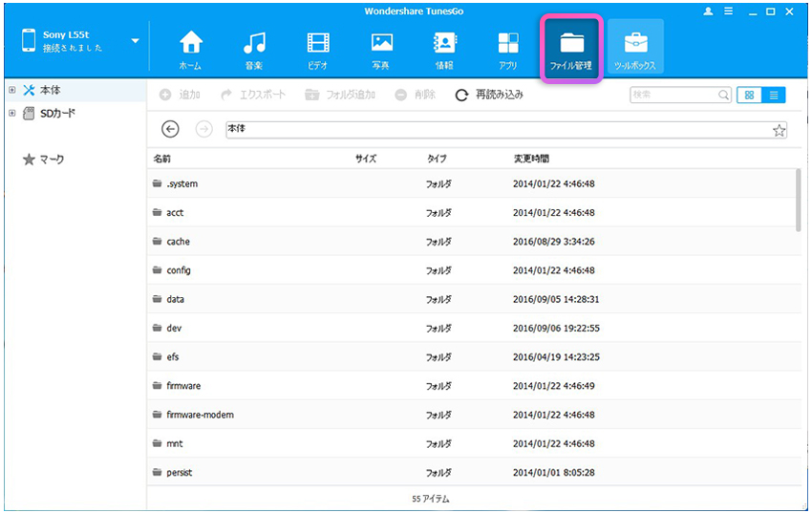This screenshot has width=812, height=513.
Task: Click the folder icon beside mnt
Action: (x=158, y=443)
